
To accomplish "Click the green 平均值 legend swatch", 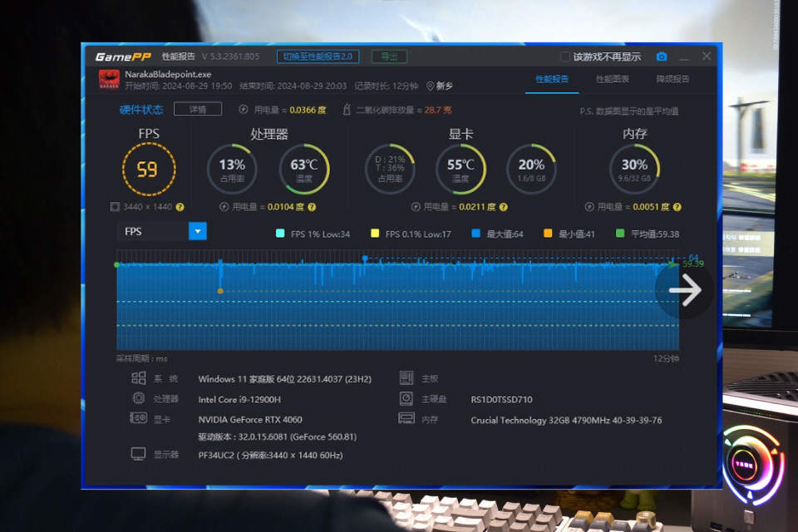I will pyautogui.click(x=620, y=233).
